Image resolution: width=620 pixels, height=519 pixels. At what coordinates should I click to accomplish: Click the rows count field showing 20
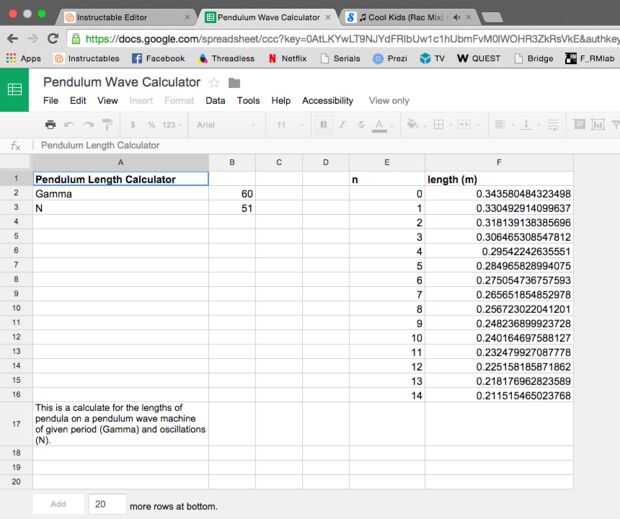pyautogui.click(x=108, y=504)
